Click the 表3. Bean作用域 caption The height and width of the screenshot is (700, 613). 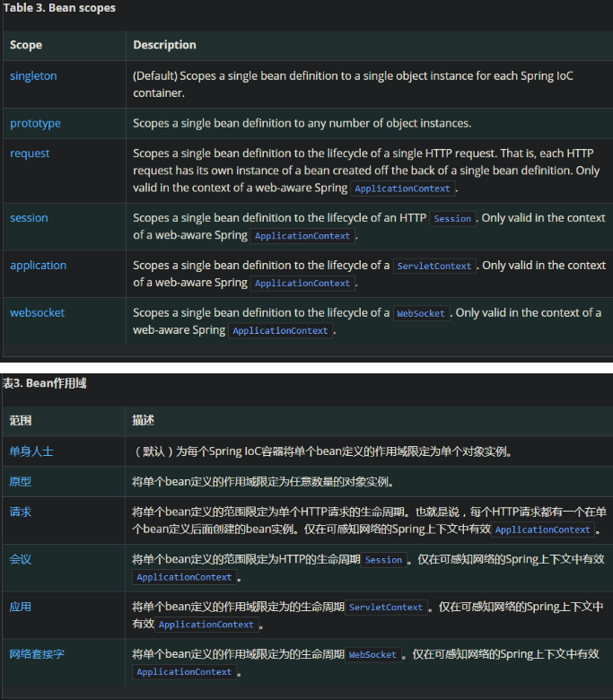45,383
